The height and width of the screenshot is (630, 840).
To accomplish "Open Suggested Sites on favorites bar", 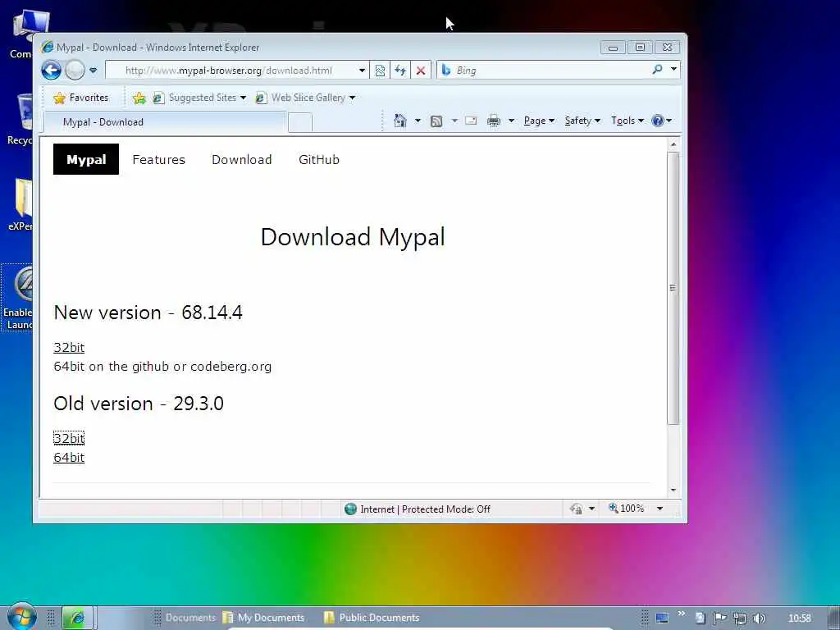I will click(199, 98).
